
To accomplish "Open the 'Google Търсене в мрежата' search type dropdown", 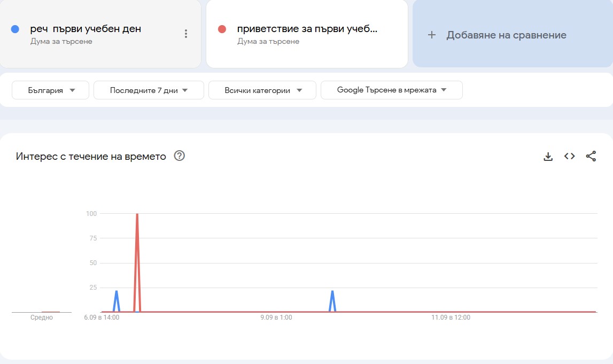I will pyautogui.click(x=391, y=90).
